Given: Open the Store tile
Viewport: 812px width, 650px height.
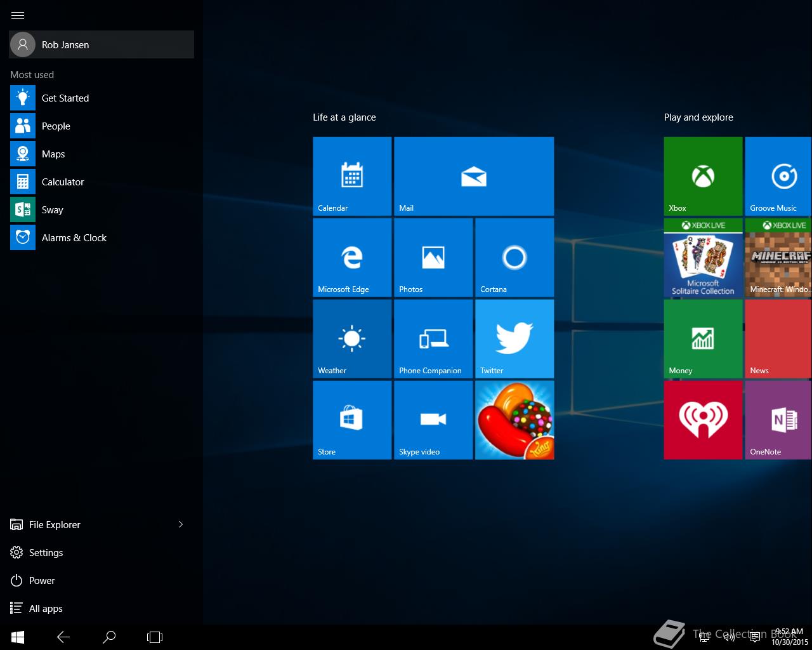Looking at the screenshot, I should (352, 420).
